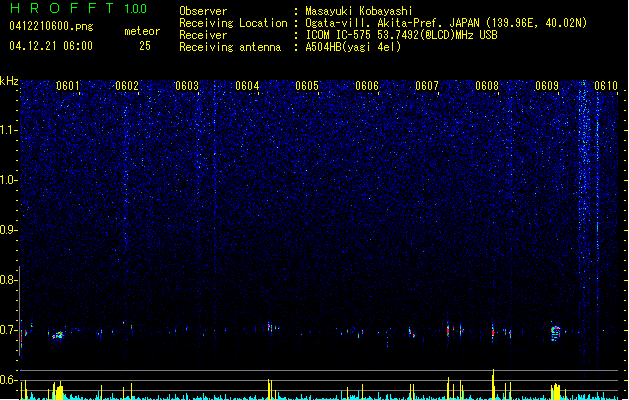629x400 pixels.
Task: Click the 0607 time marker
Action: pos(427,86)
